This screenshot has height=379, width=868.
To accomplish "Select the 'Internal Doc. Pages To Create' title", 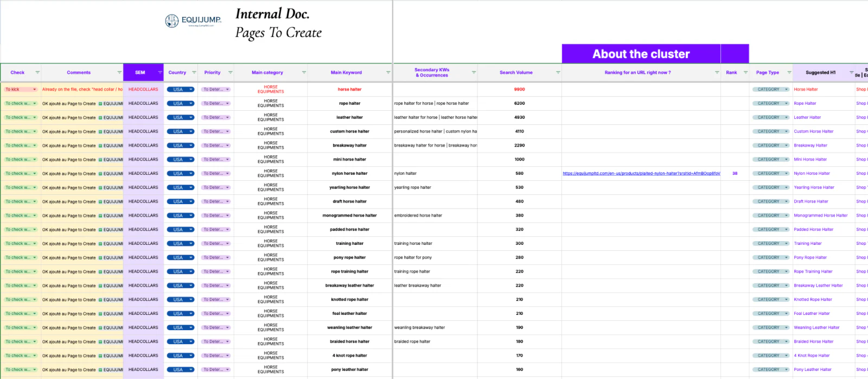I will [278, 23].
